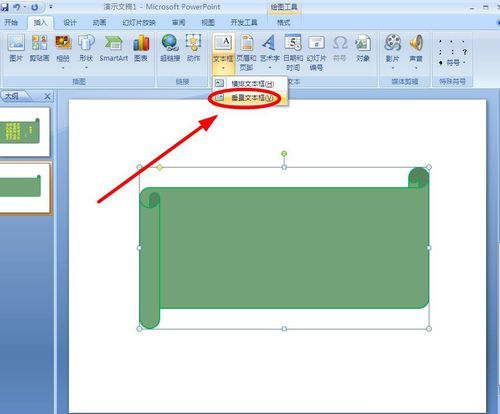This screenshot has width=500, height=414.
Task: Open the 剪贴画 clip art icon
Action: pos(39,48)
